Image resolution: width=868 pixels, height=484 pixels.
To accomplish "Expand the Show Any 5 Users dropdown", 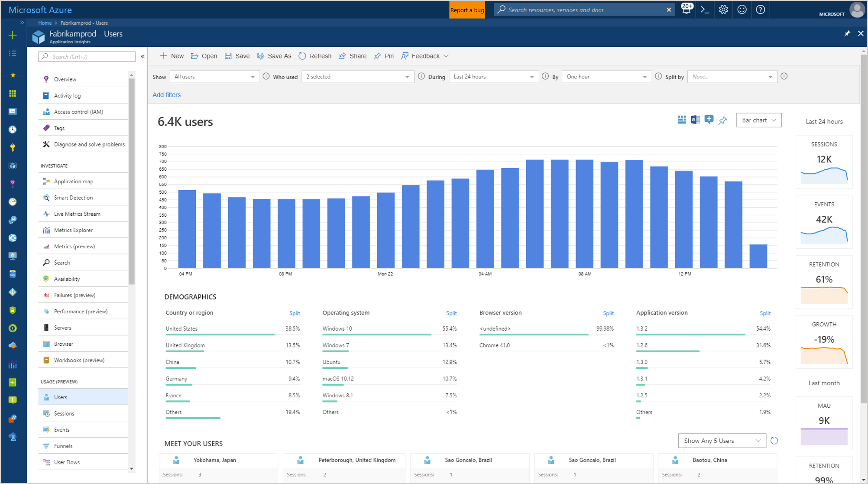I will tap(722, 441).
